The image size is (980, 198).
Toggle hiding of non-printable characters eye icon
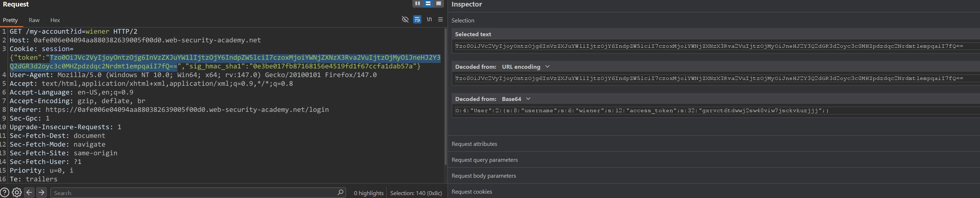pyautogui.click(x=405, y=20)
